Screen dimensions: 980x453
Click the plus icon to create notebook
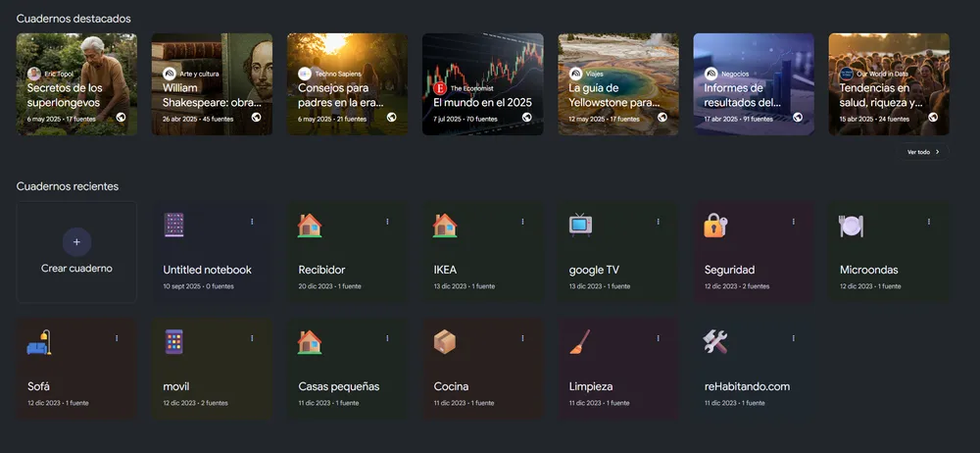click(x=76, y=241)
